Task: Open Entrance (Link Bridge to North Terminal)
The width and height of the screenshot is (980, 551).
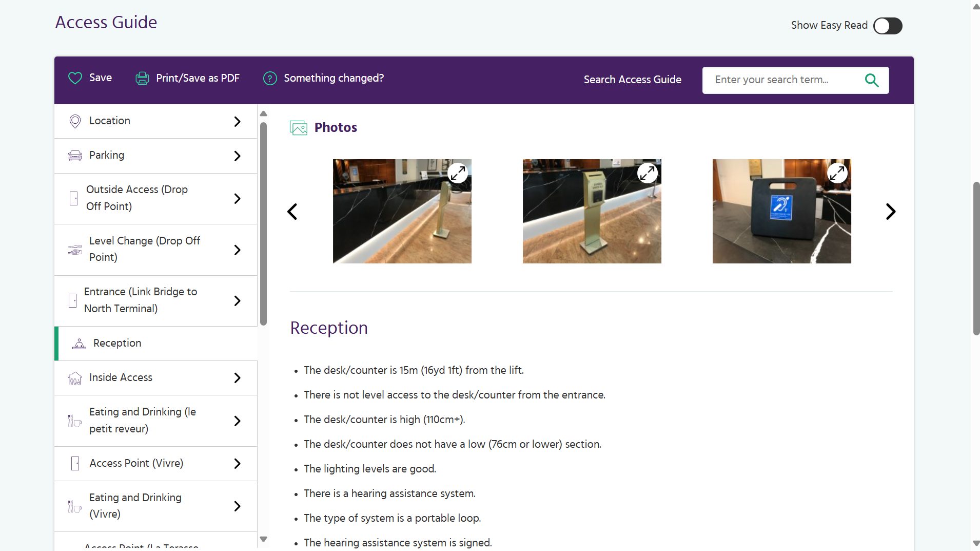Action: [155, 300]
